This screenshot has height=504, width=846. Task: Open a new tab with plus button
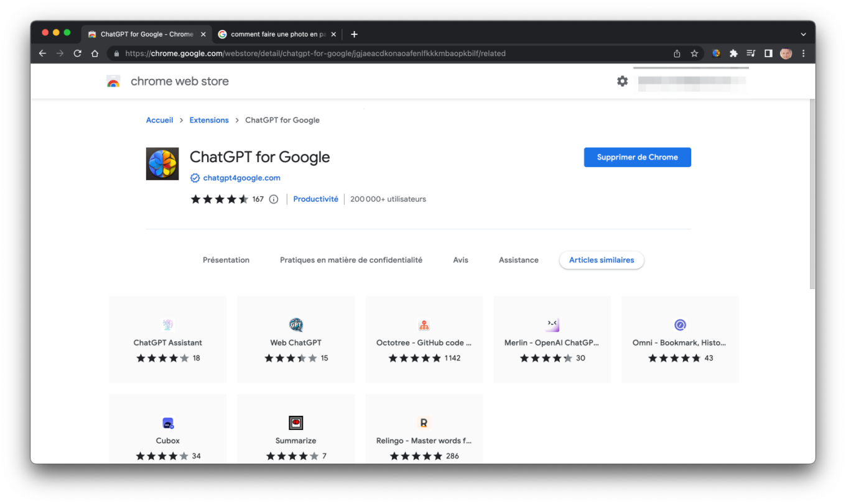point(354,34)
